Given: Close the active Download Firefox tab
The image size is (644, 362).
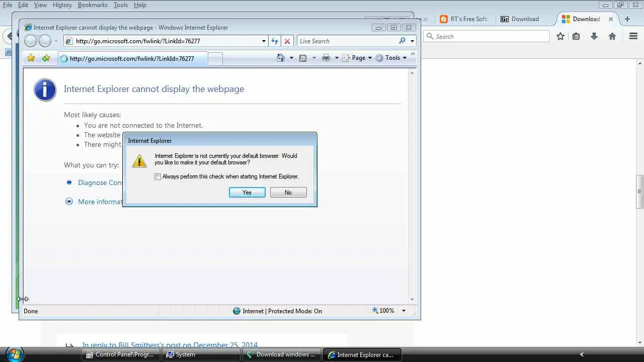Looking at the screenshot, I should click(611, 19).
